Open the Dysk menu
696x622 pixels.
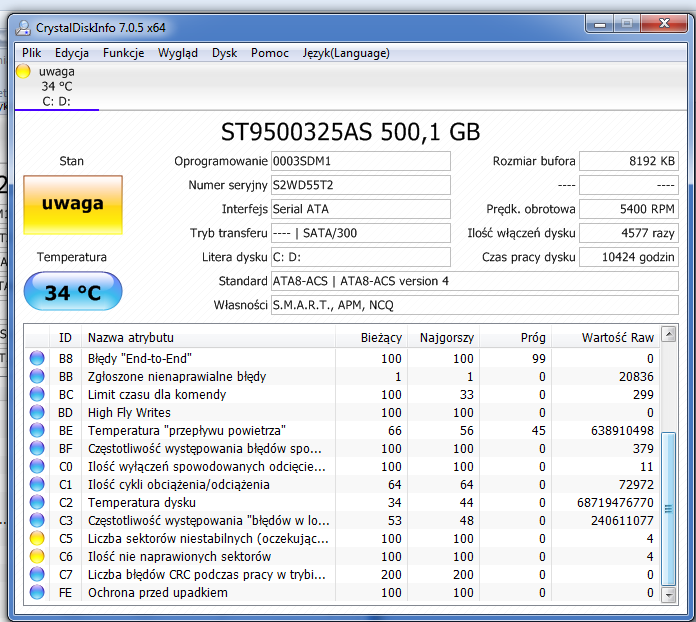[224, 53]
